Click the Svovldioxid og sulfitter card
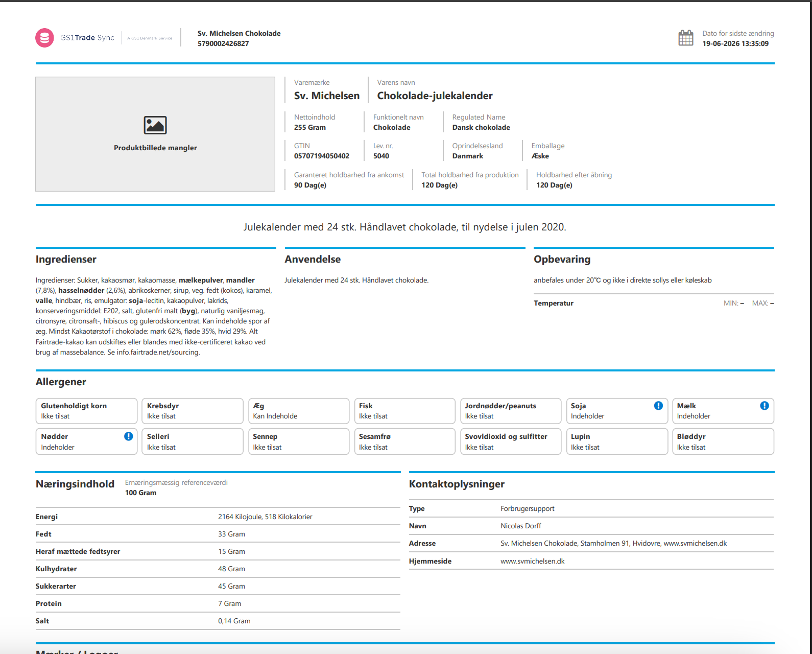The width and height of the screenshot is (812, 654). (x=511, y=441)
